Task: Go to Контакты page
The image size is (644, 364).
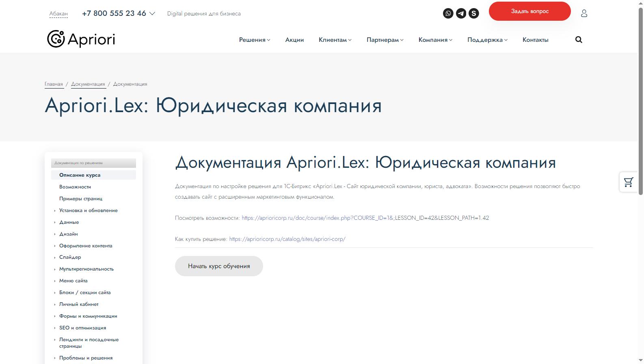Action: pyautogui.click(x=535, y=40)
